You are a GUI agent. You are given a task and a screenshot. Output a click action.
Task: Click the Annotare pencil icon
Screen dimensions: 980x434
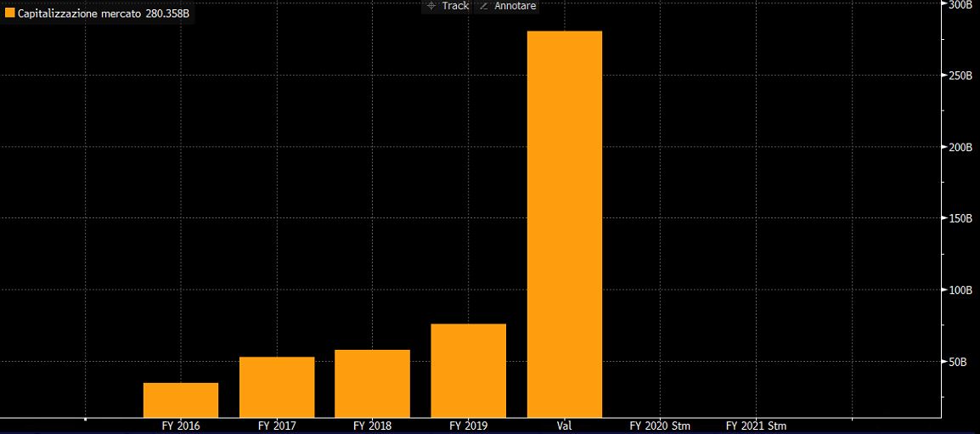point(483,6)
